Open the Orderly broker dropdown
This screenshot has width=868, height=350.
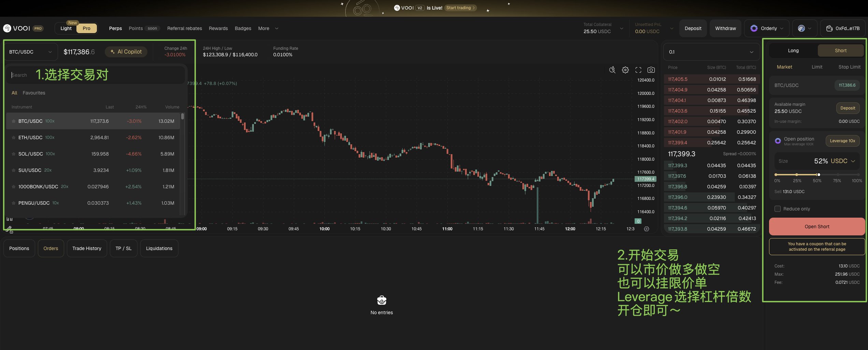pyautogui.click(x=766, y=28)
